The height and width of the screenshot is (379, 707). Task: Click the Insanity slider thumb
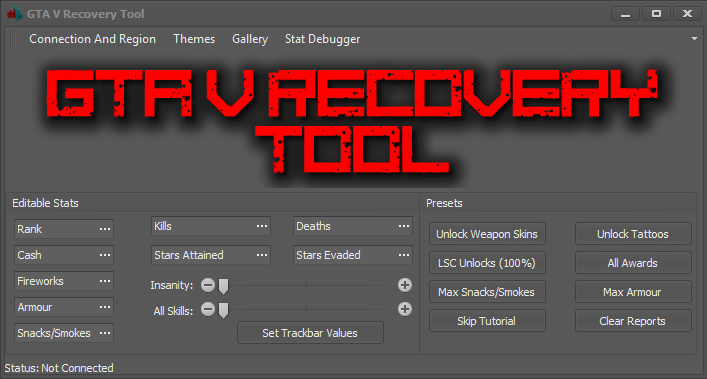(x=223, y=286)
